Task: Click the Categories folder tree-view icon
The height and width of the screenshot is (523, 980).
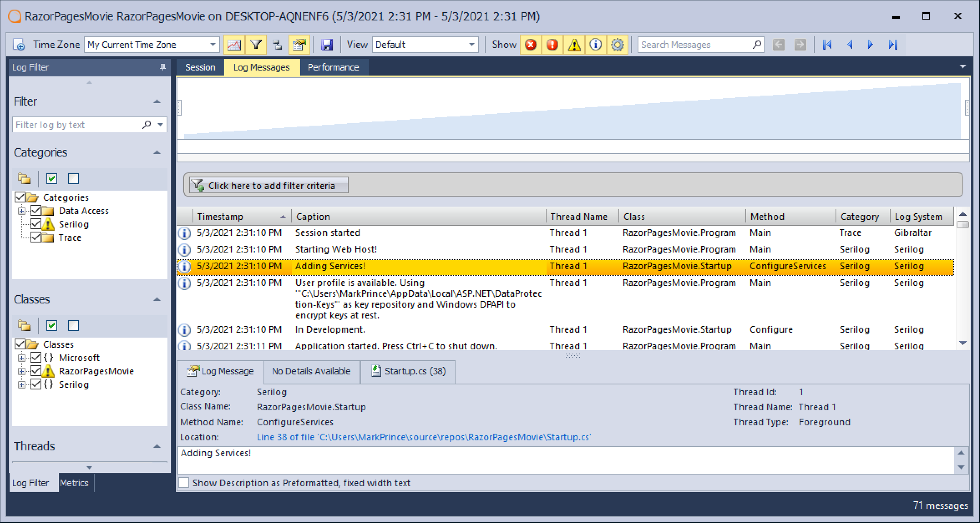Action: point(24,179)
